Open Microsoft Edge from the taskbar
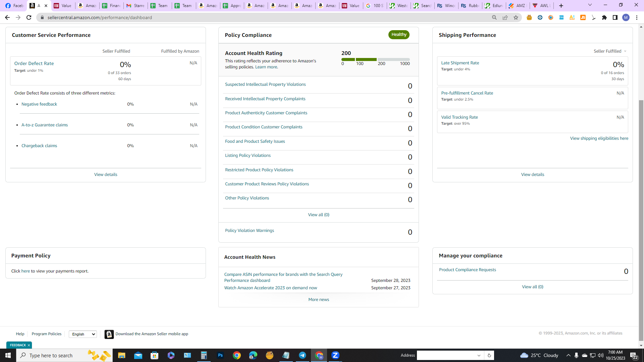The width and height of the screenshot is (644, 362). coord(253,355)
